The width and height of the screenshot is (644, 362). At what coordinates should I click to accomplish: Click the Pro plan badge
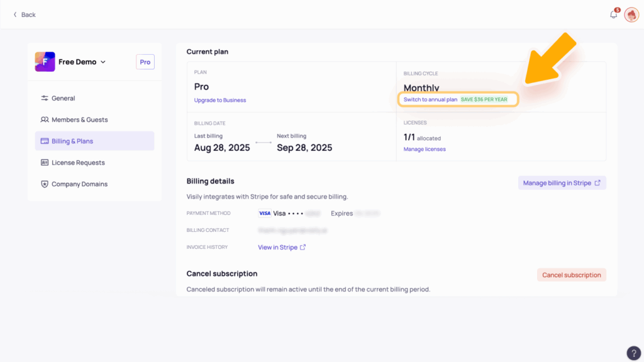click(x=145, y=62)
